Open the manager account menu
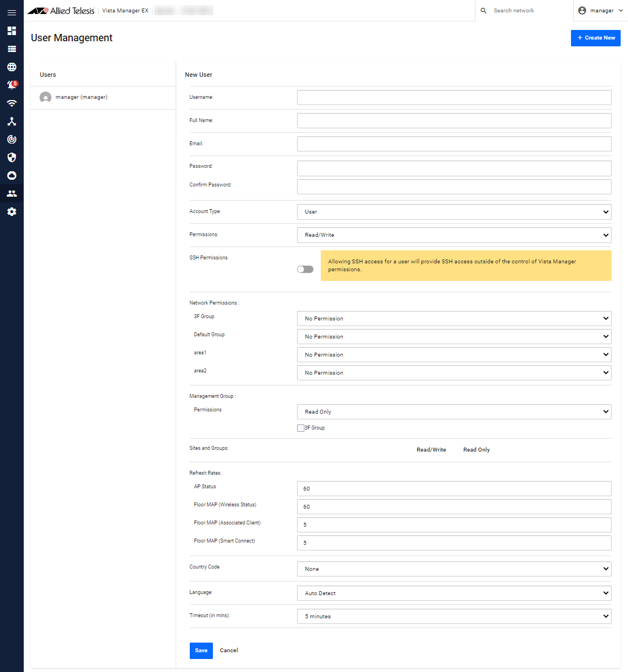 601,11
